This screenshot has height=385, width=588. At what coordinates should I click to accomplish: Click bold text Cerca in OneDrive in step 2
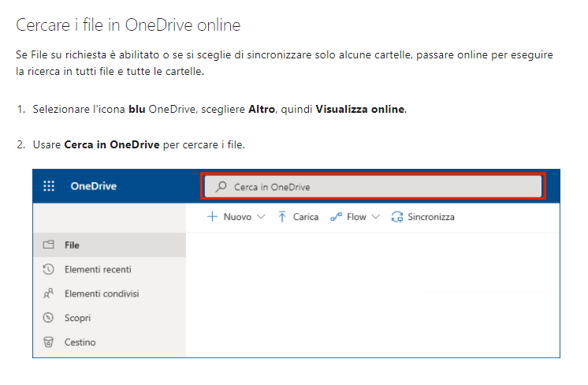[112, 144]
